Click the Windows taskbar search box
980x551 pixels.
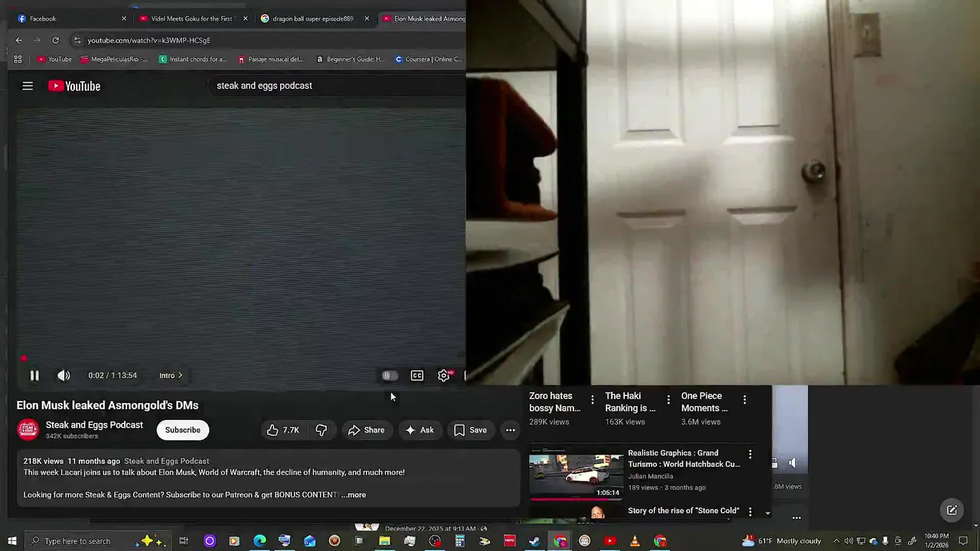[96, 541]
